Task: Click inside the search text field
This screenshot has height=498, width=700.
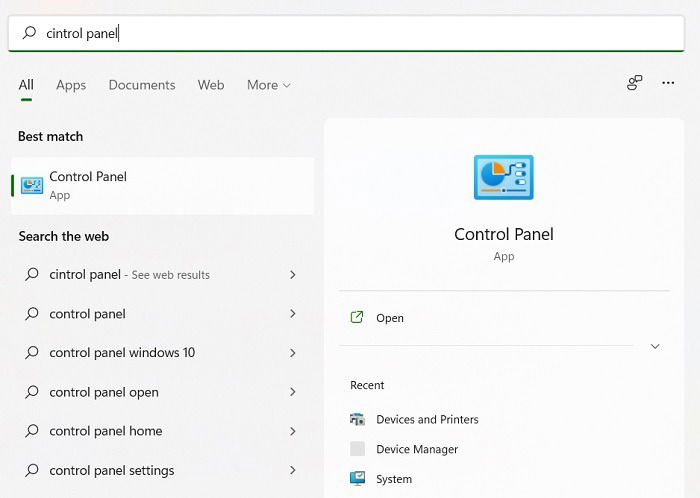Action: pyautogui.click(x=346, y=33)
